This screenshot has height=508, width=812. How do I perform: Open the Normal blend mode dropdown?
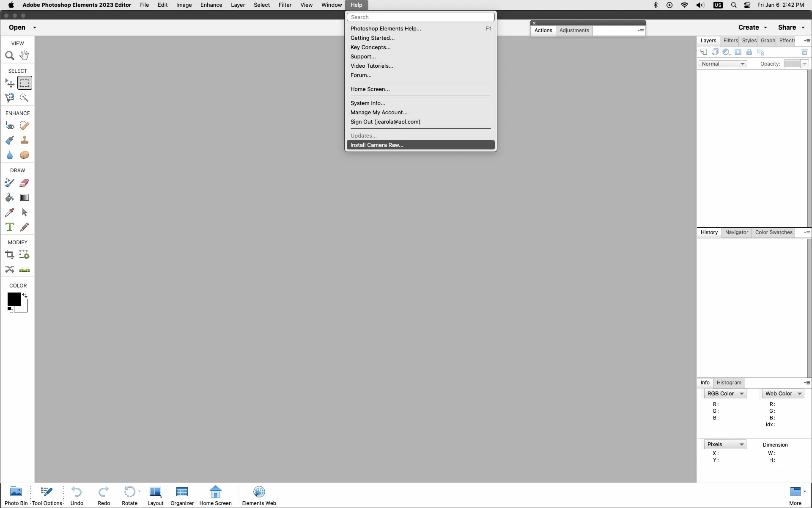722,64
